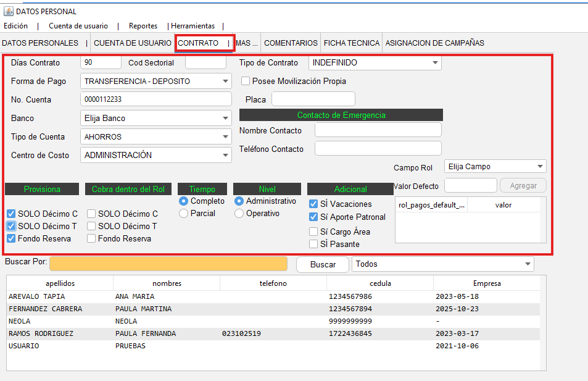Viewport: 588px width, 381px height.
Task: Click the Java app icon in title bar
Action: (x=9, y=11)
